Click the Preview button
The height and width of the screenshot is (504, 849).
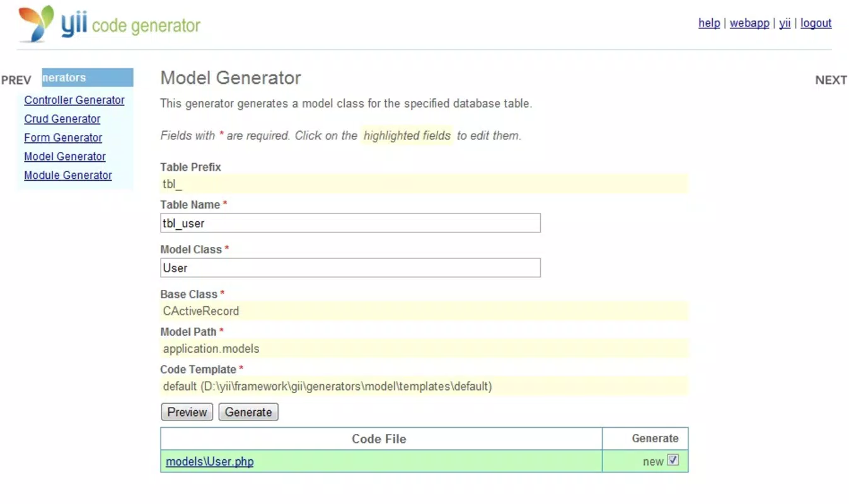click(187, 412)
